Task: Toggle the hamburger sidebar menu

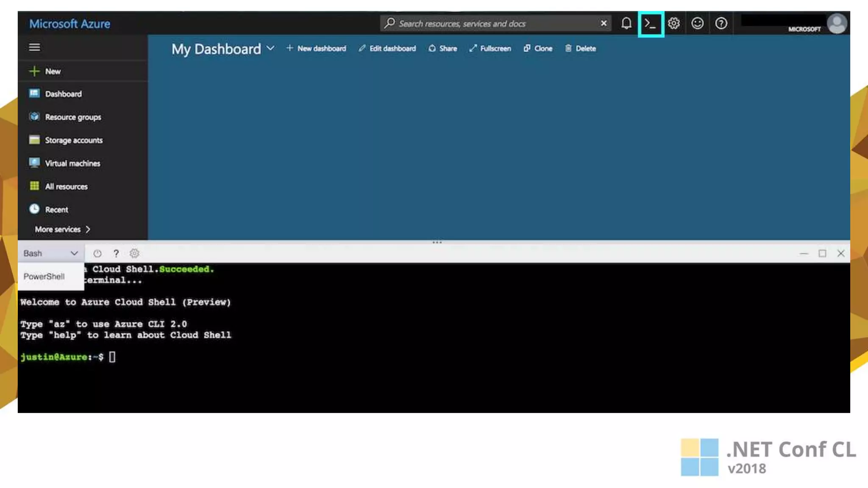Action: 34,47
